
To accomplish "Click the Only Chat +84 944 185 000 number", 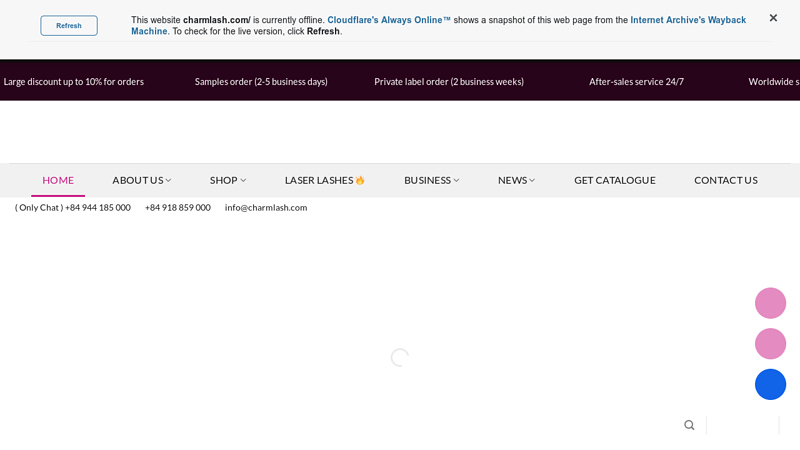I will pos(72,208).
